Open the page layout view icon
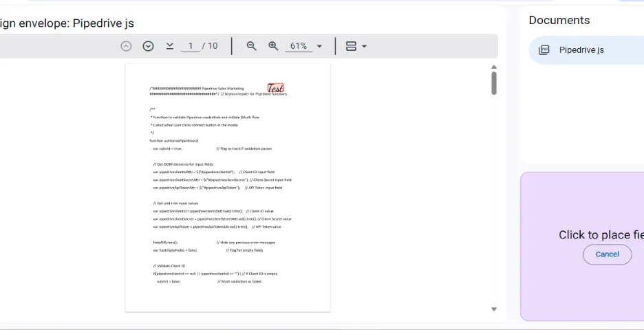 pos(351,46)
